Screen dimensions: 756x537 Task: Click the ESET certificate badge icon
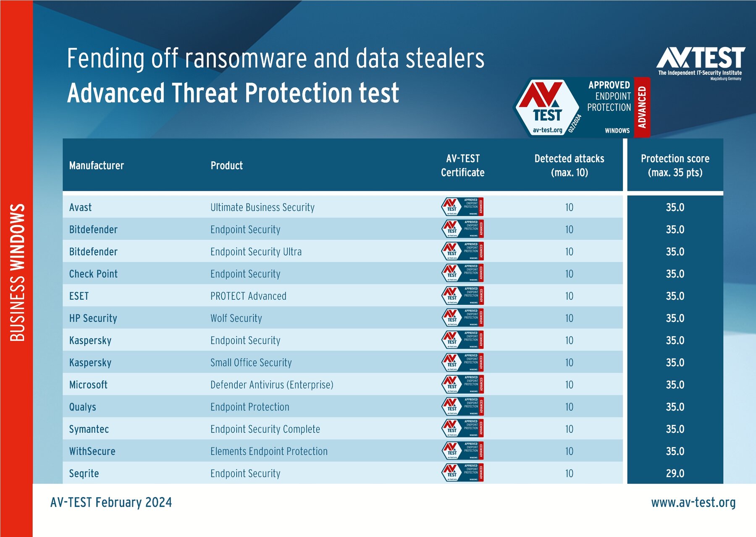pyautogui.click(x=462, y=296)
